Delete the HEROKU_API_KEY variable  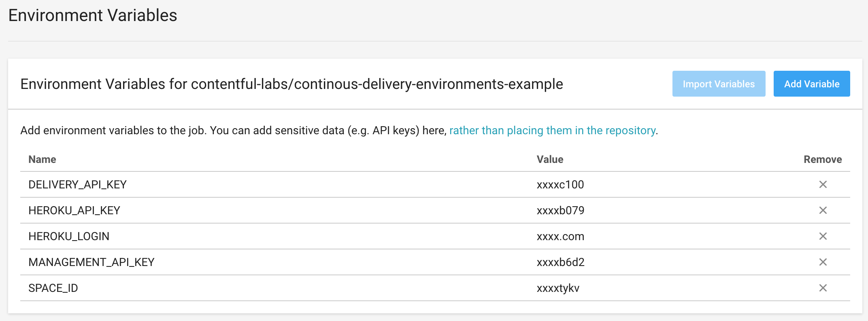pos(823,210)
